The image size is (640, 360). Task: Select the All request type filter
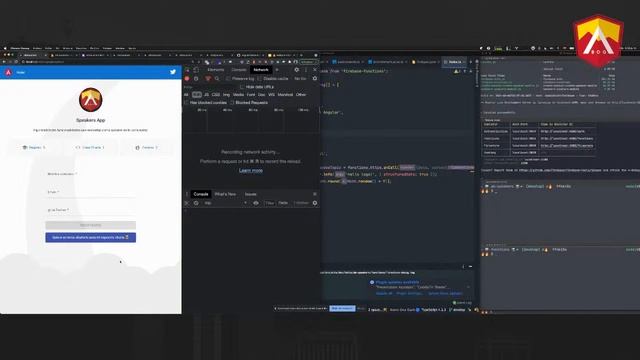[187, 95]
